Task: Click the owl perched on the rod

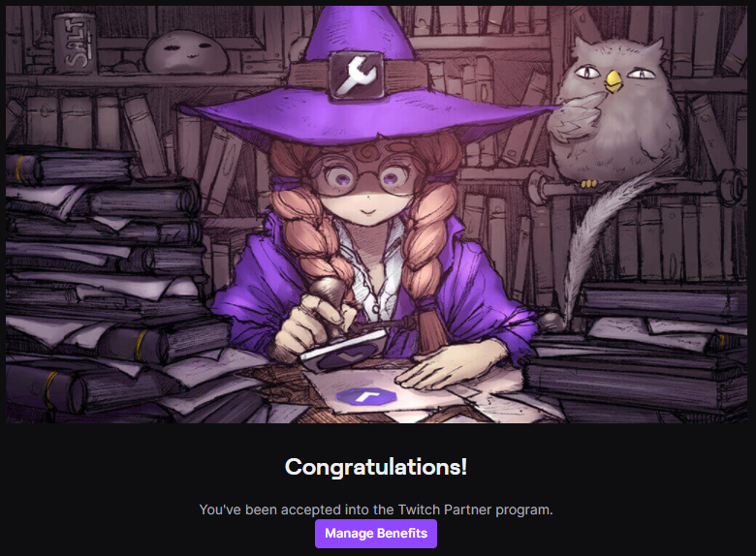Action: [614, 111]
